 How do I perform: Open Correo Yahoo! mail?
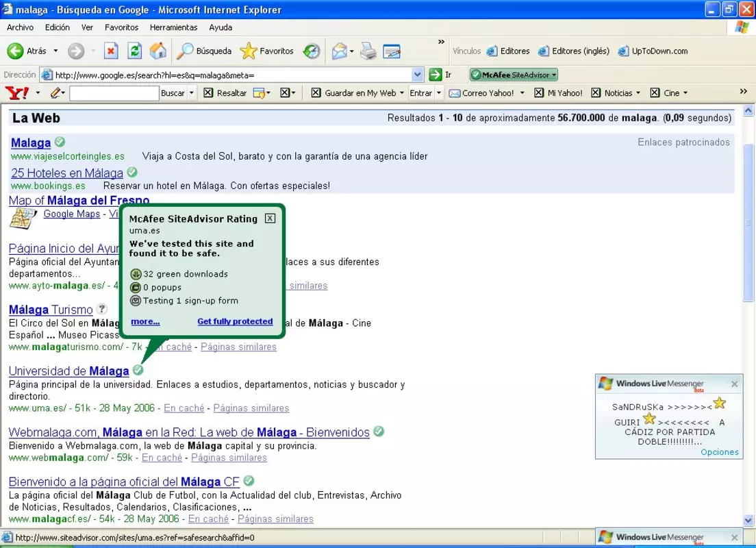click(481, 93)
